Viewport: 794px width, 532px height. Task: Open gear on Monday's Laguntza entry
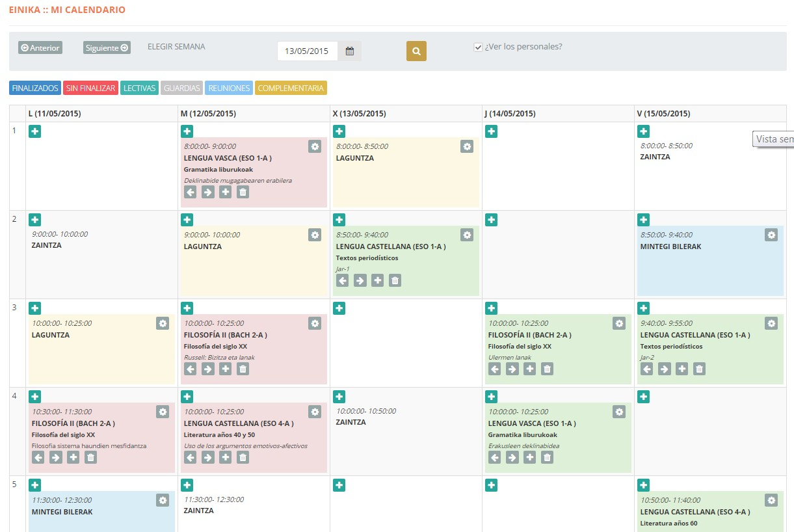tap(163, 323)
